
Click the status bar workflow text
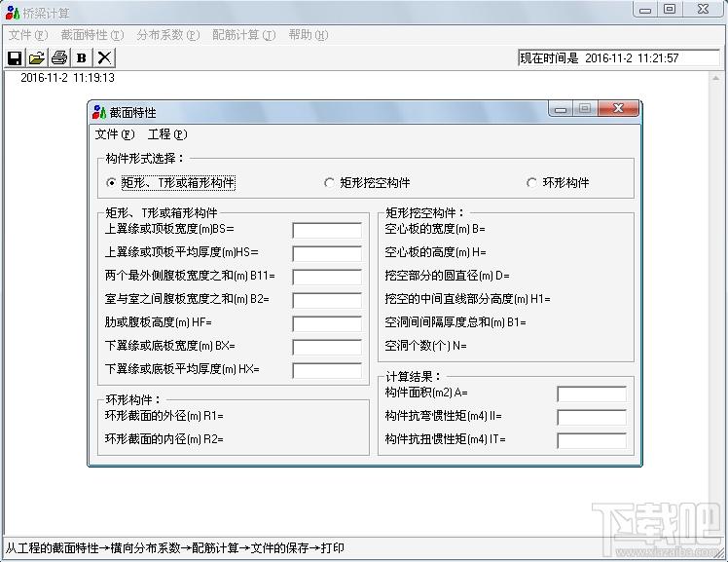coord(174,548)
